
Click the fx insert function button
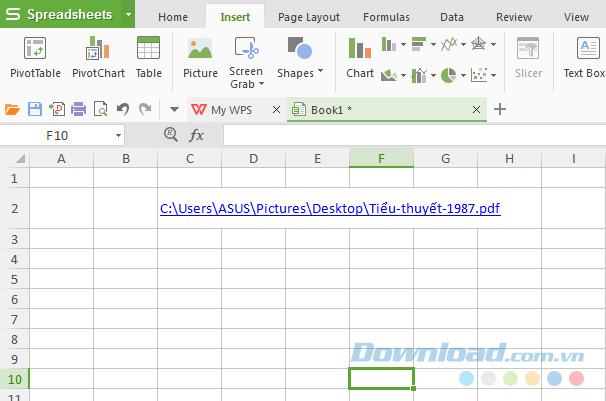[196, 135]
